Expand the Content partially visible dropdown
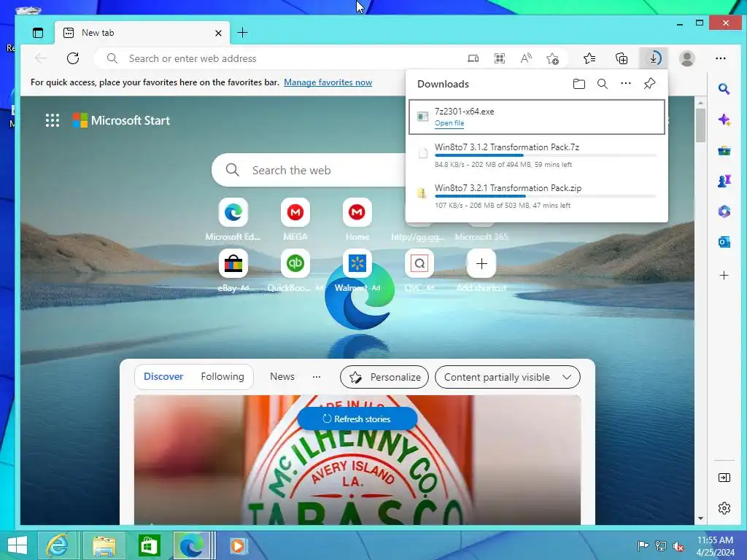 point(508,377)
